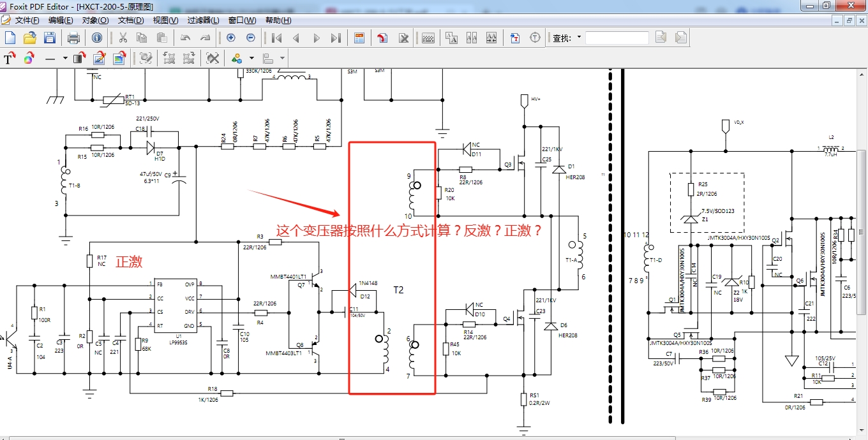Click the import text icon with the red T
The height and width of the screenshot is (440, 868).
pos(515,38)
